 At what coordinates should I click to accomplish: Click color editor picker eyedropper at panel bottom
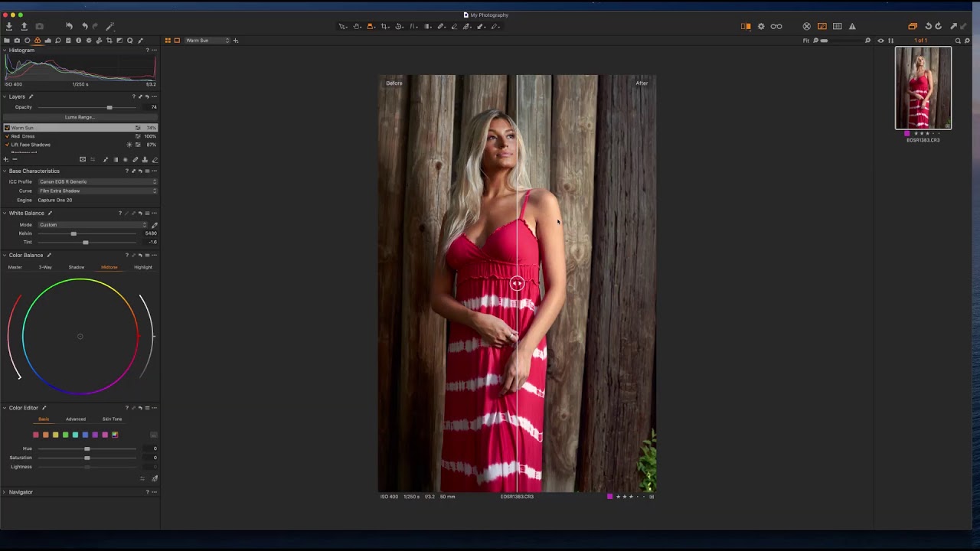154,478
